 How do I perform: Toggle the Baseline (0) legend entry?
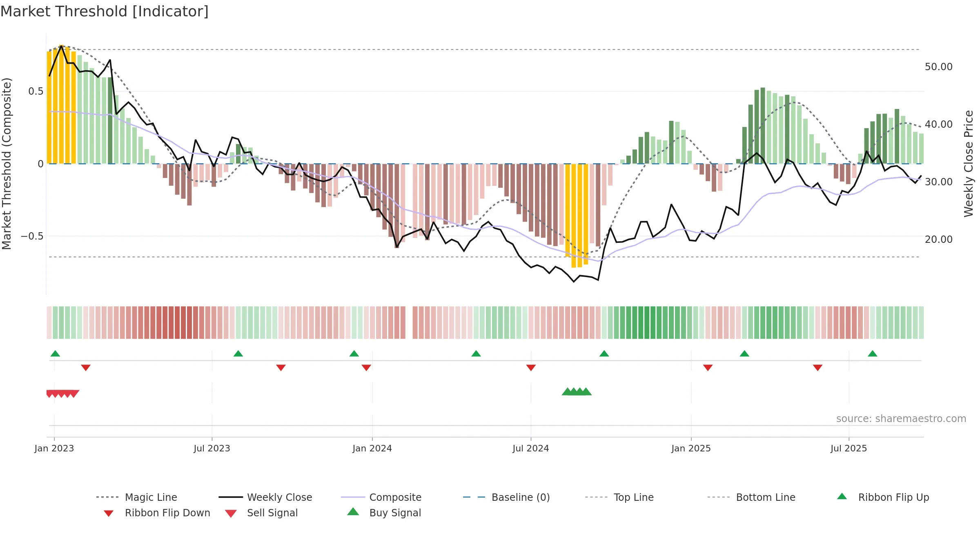pos(506,497)
